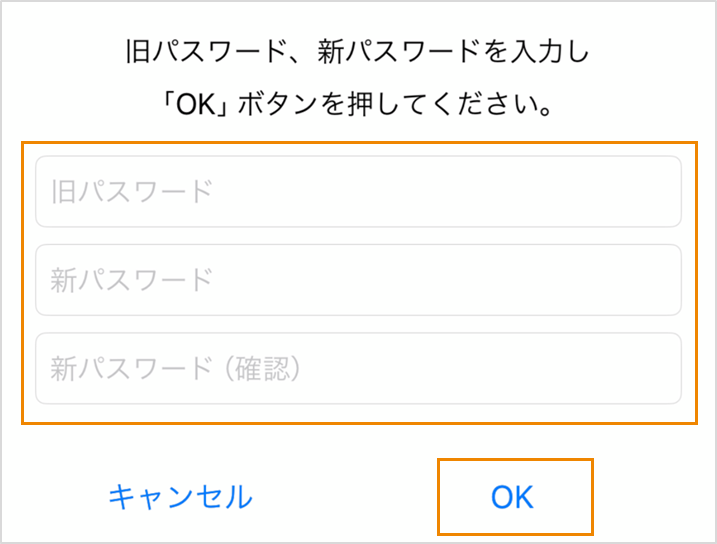Place cursor in the 旧パスワード box
The width and height of the screenshot is (717, 544).
[x=358, y=191]
